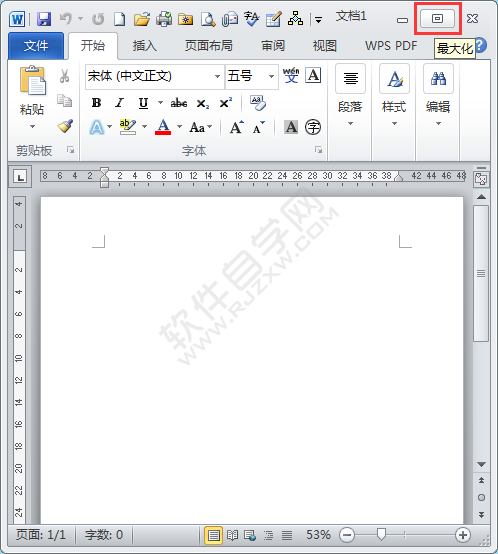Switch to the 页面布局 tab
498x554 pixels.
209,46
